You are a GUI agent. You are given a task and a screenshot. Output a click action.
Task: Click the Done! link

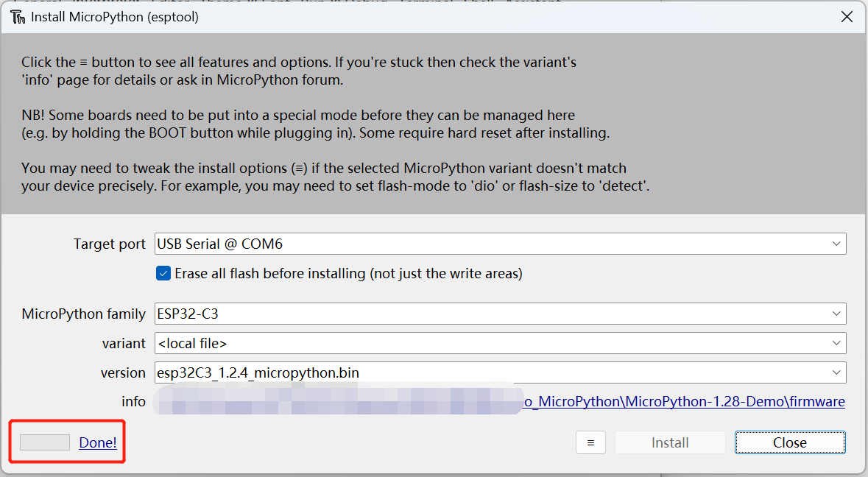coord(98,442)
